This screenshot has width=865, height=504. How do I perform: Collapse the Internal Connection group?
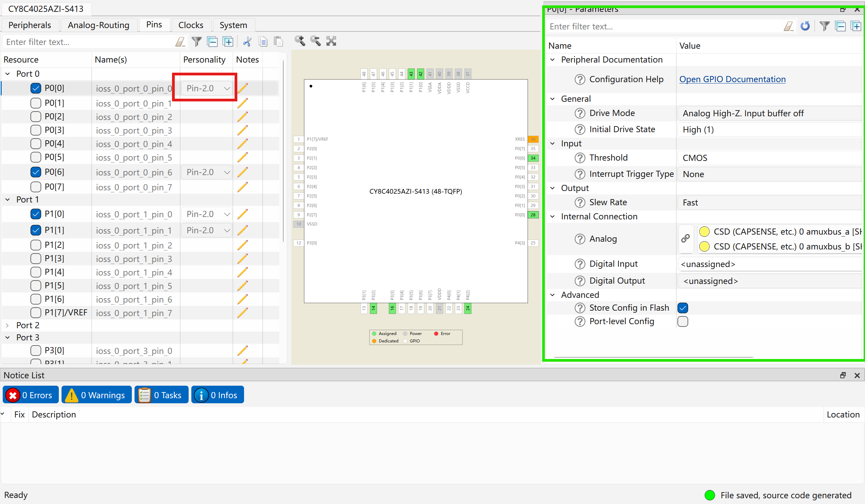[552, 217]
